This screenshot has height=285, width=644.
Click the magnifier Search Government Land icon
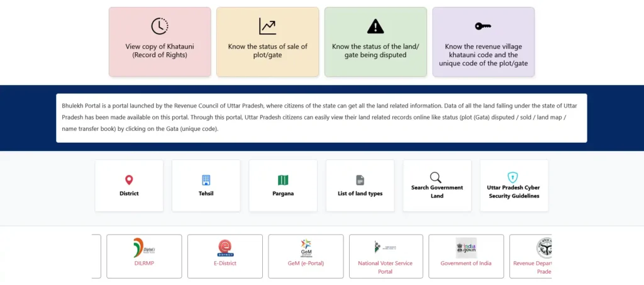[436, 177]
